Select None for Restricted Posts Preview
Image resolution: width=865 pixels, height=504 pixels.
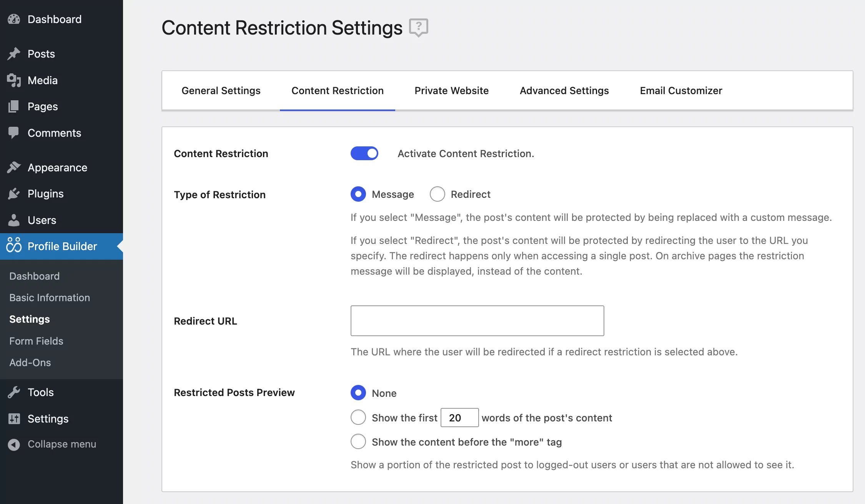[358, 393]
